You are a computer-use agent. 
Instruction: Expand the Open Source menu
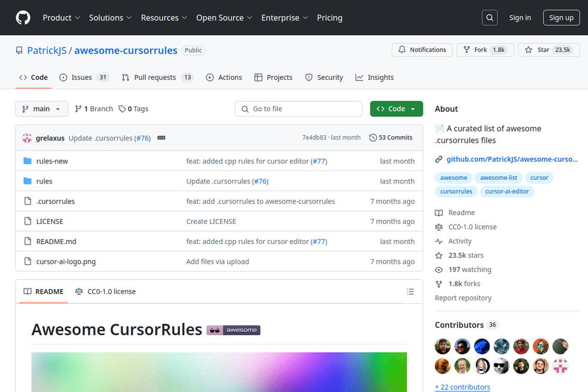click(224, 18)
